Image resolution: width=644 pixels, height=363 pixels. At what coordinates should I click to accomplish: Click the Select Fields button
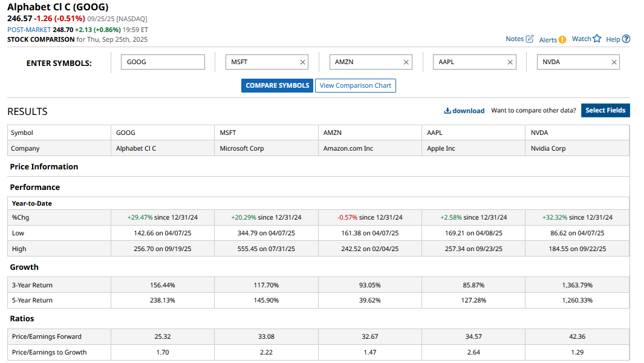tap(605, 110)
